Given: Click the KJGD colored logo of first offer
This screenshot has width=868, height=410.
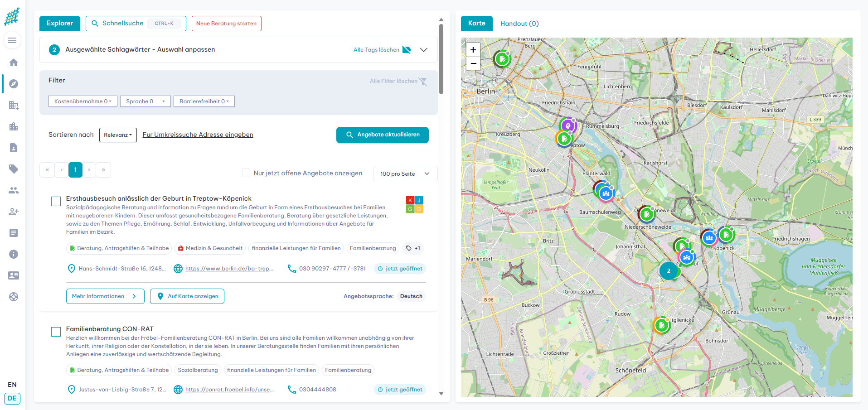Looking at the screenshot, I should [x=415, y=204].
